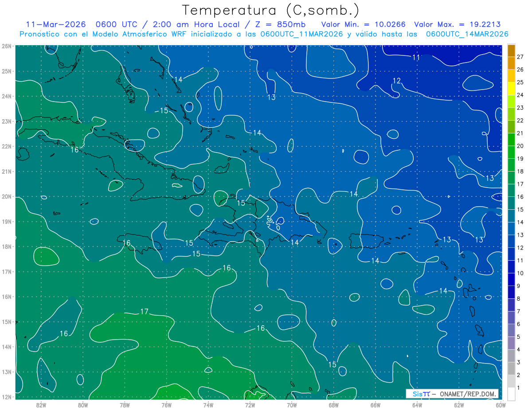Click the title 'Temperatura (C,somb.)'
This screenshot has width=532, height=411.
[x=270, y=10]
